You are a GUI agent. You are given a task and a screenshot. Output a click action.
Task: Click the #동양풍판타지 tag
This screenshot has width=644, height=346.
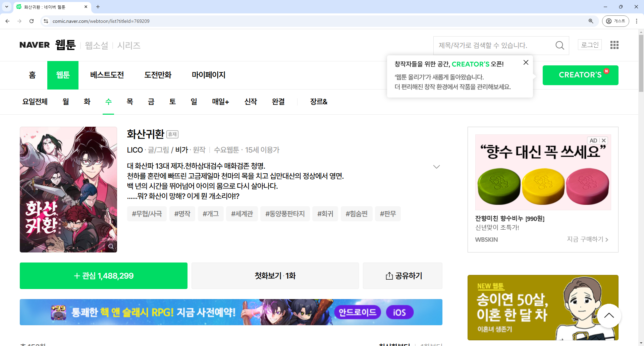point(285,214)
